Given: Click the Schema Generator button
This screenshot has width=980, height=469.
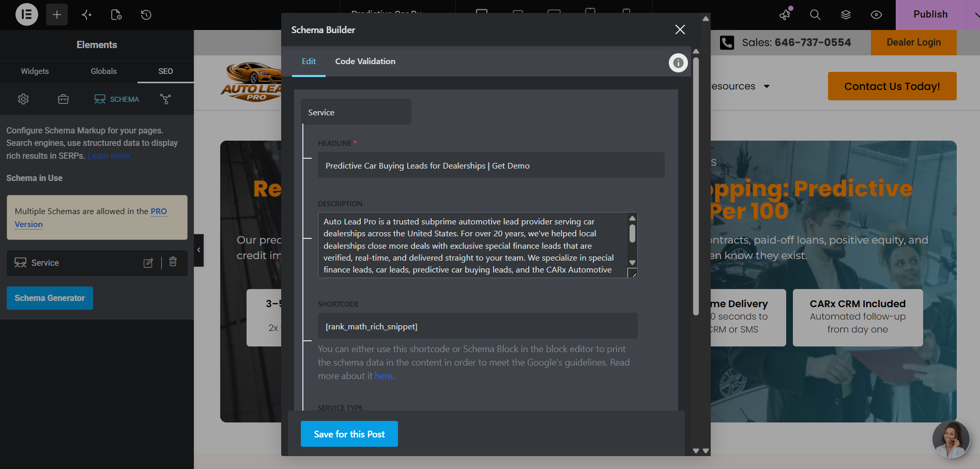Looking at the screenshot, I should tap(50, 298).
